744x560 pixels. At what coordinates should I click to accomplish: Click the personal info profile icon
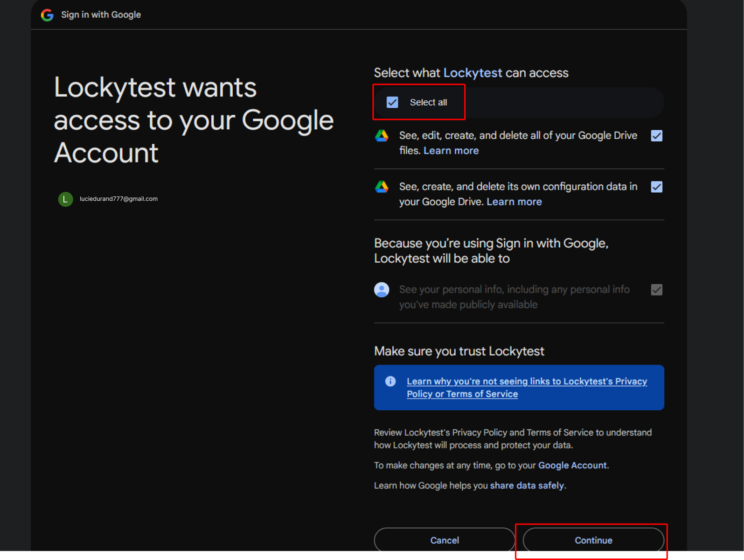point(382,290)
